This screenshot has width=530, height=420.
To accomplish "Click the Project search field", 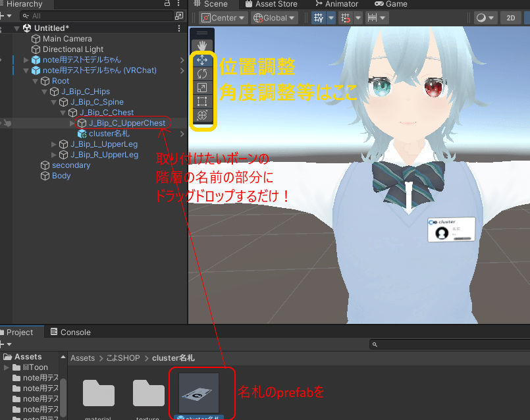I will pos(450,344).
